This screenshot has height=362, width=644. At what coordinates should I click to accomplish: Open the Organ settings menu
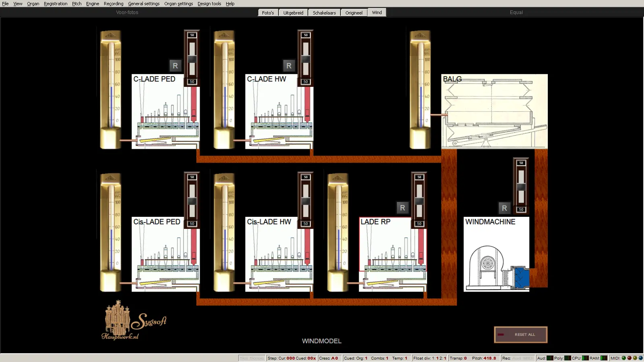pyautogui.click(x=178, y=4)
